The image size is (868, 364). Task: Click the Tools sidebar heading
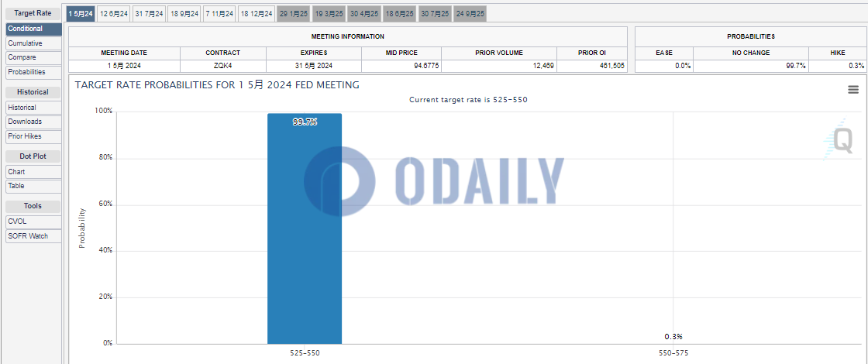(x=33, y=206)
